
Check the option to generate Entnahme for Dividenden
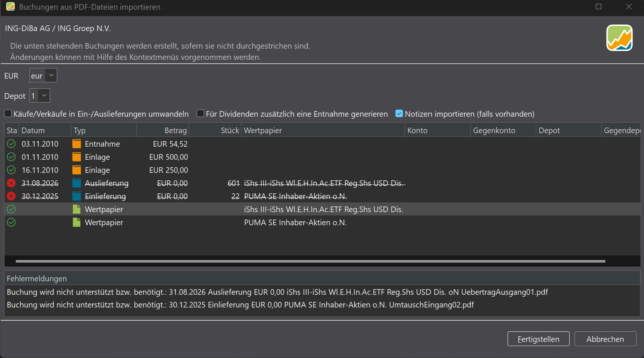click(200, 113)
